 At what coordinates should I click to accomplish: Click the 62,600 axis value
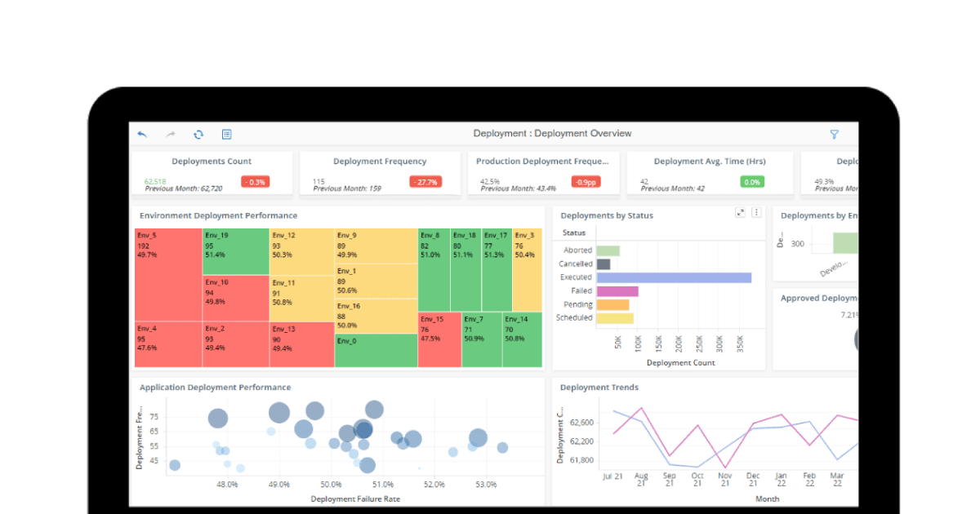tap(582, 423)
